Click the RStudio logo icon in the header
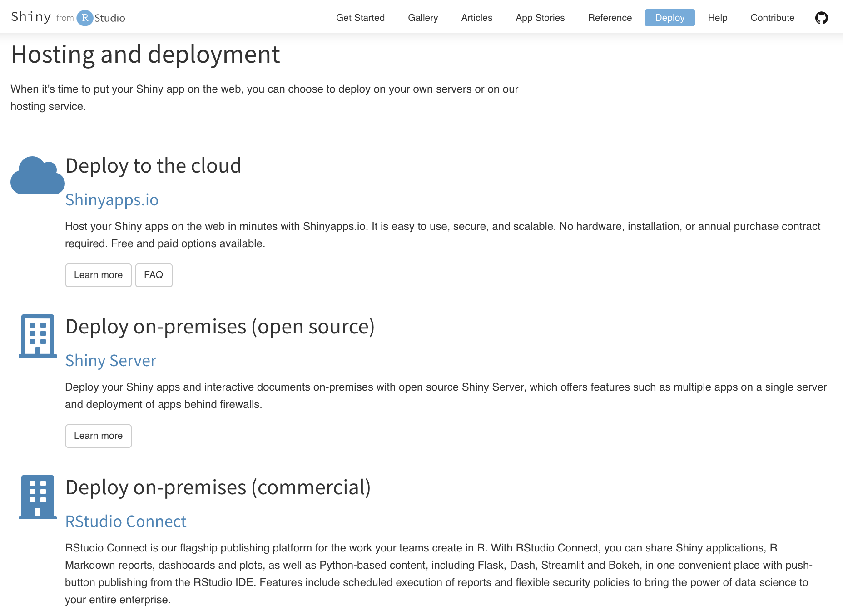Viewport: 843px width, 616px height. coord(85,17)
